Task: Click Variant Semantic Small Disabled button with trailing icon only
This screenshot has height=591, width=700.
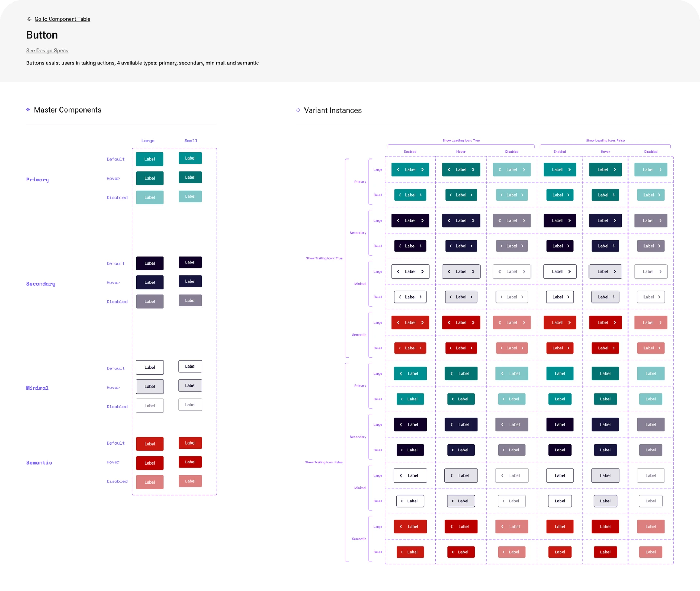Action: (x=651, y=348)
